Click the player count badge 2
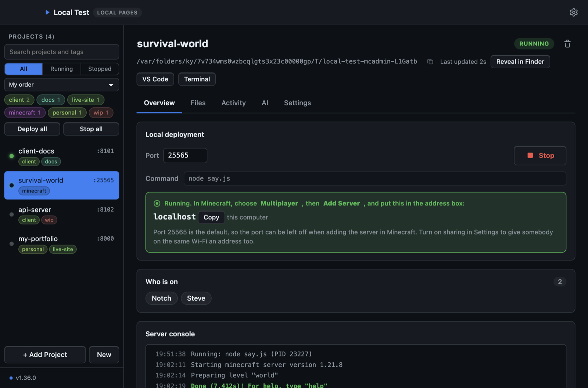The width and height of the screenshot is (588, 388). [x=560, y=282]
